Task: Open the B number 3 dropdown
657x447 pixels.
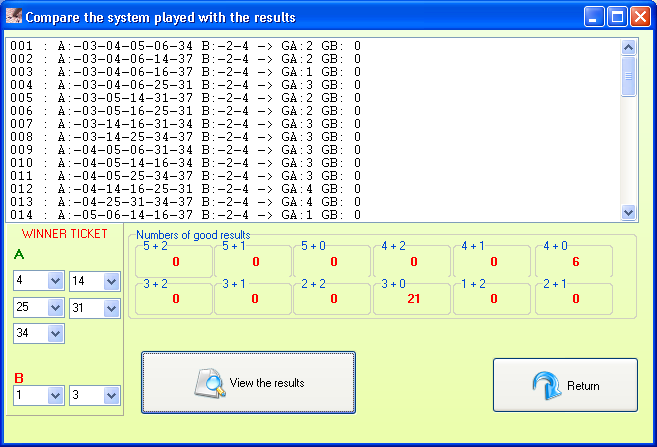Action: pos(111,395)
